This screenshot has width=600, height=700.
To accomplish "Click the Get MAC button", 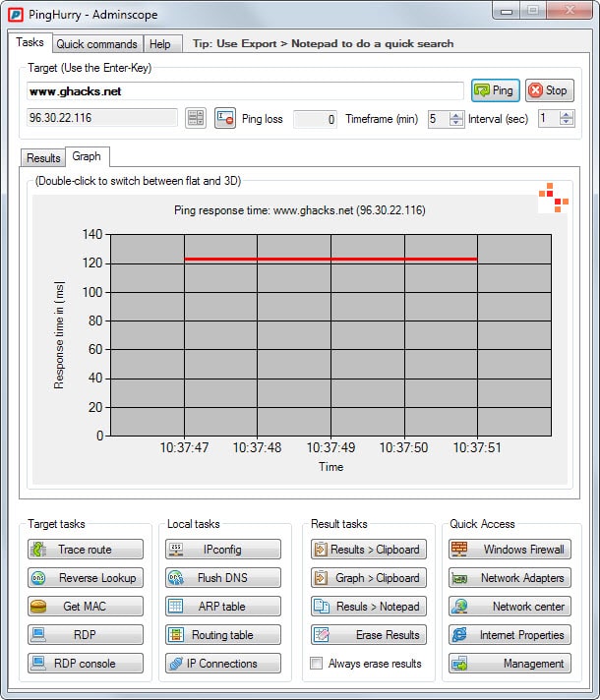I will point(86,607).
